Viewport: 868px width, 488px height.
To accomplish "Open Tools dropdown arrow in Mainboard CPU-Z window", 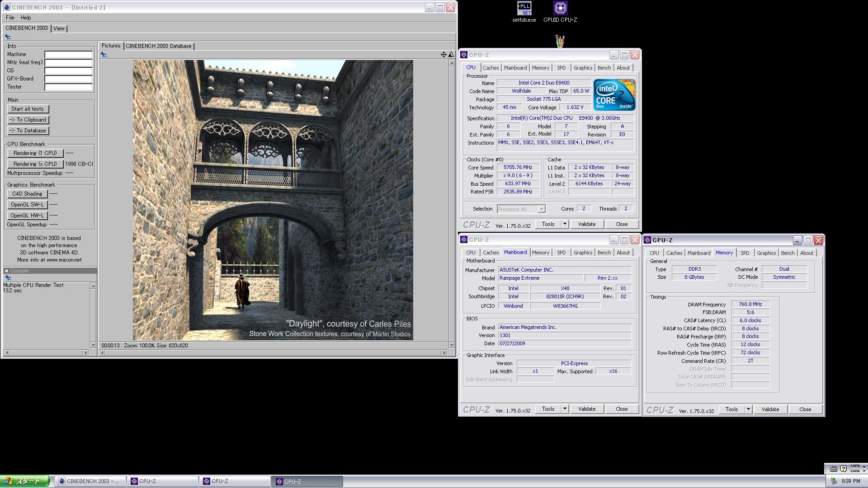I will tap(564, 409).
